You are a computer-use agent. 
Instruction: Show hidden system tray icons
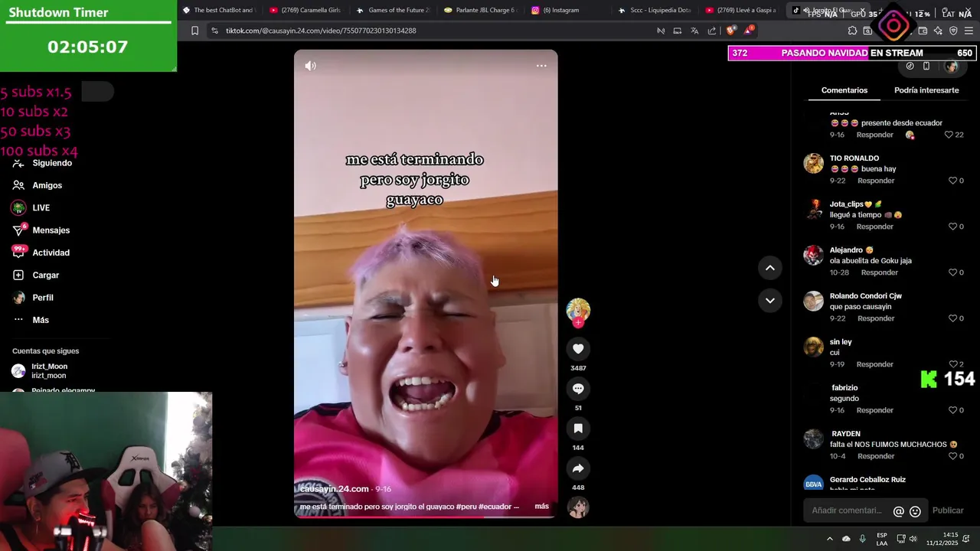point(829,539)
